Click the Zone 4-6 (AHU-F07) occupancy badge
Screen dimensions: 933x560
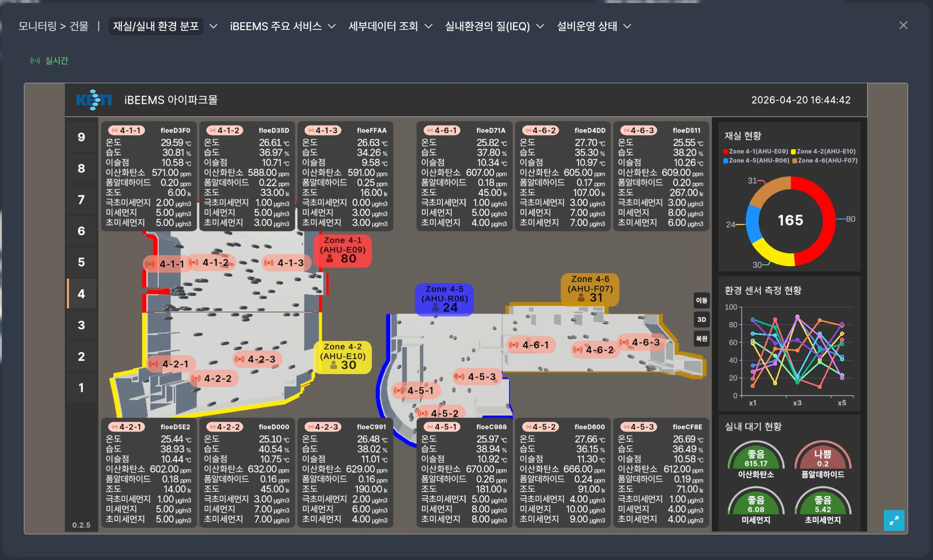pos(590,289)
